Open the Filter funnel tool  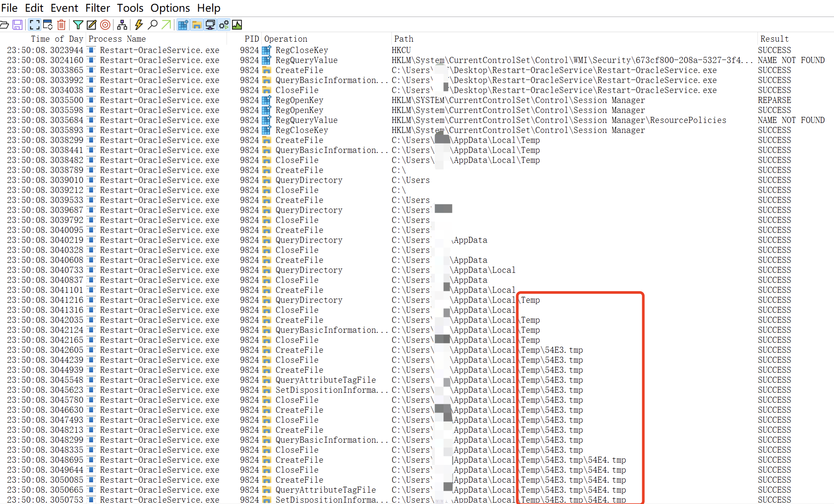[78, 25]
